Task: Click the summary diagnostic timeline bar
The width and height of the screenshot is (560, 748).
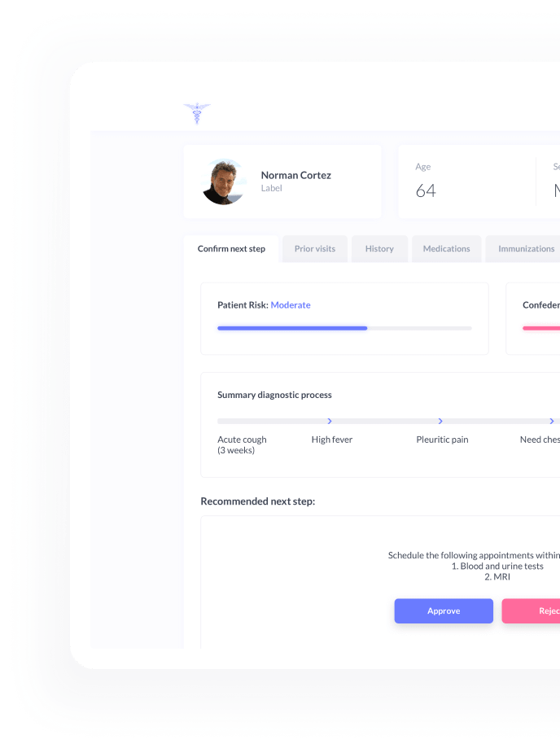Action: point(389,422)
